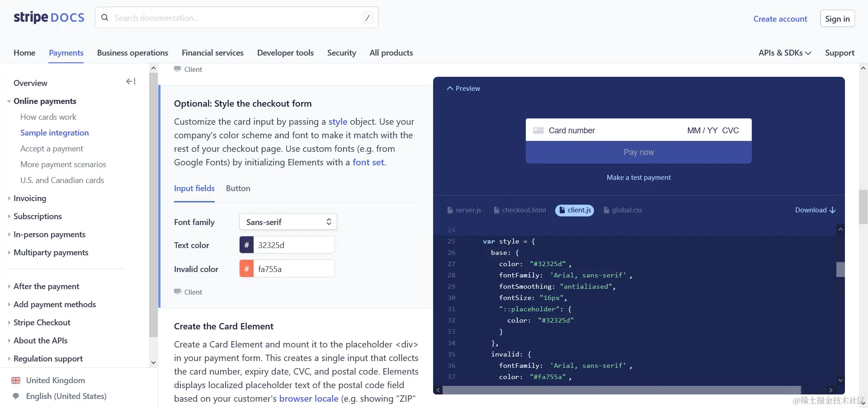Click the global.css file icon
This screenshot has height=408, width=868.
[606, 210]
